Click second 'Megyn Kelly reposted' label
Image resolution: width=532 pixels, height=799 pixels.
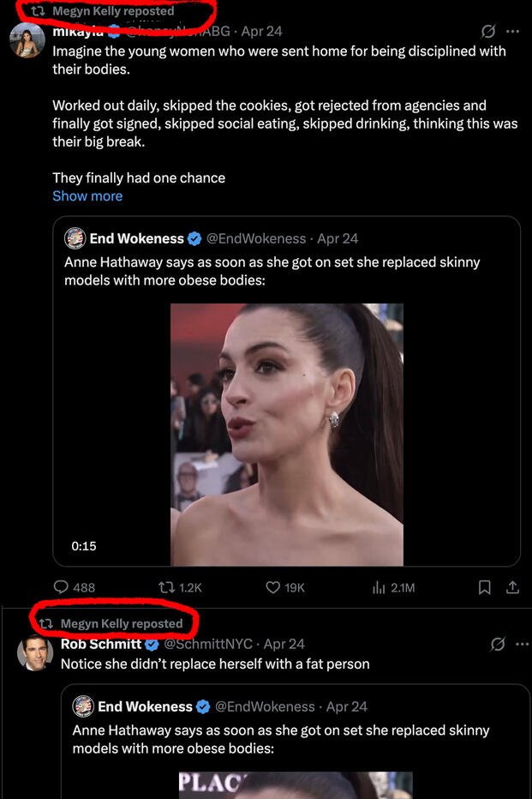pos(122,623)
